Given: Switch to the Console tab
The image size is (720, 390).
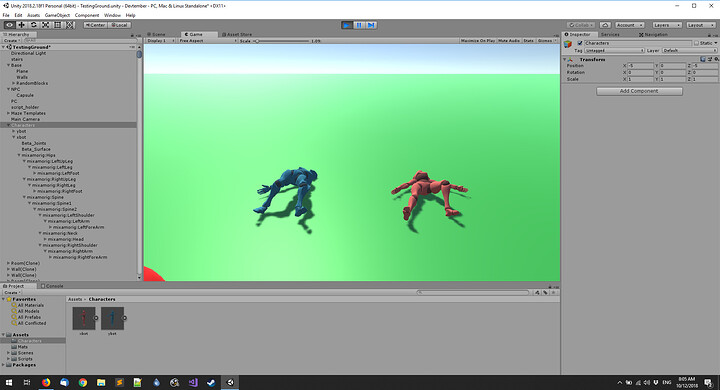Looking at the screenshot, I should [x=52, y=286].
